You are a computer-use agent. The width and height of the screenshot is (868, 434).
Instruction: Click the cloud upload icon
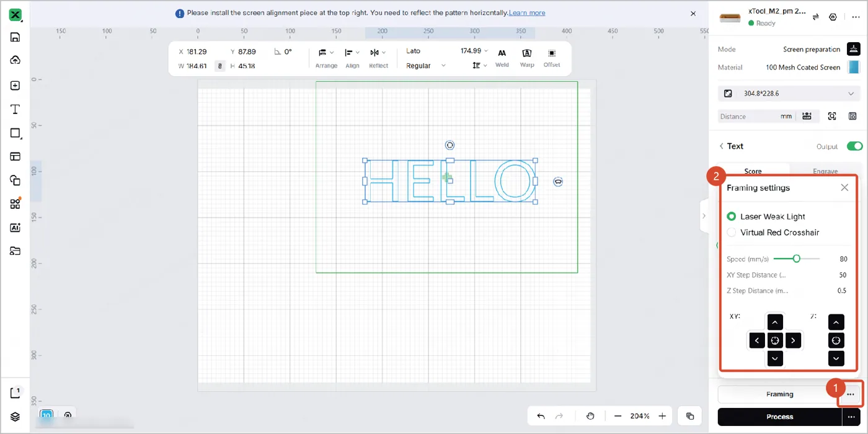click(x=15, y=60)
